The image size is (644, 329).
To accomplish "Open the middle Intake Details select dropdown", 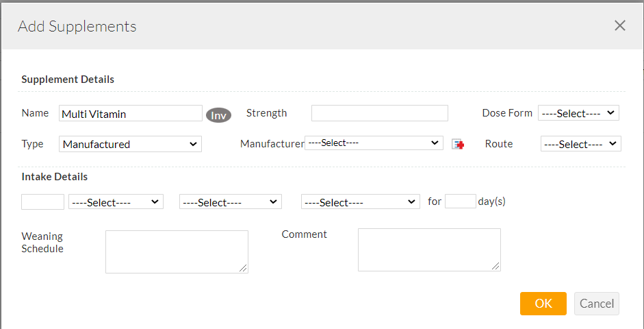I will coord(230,202).
